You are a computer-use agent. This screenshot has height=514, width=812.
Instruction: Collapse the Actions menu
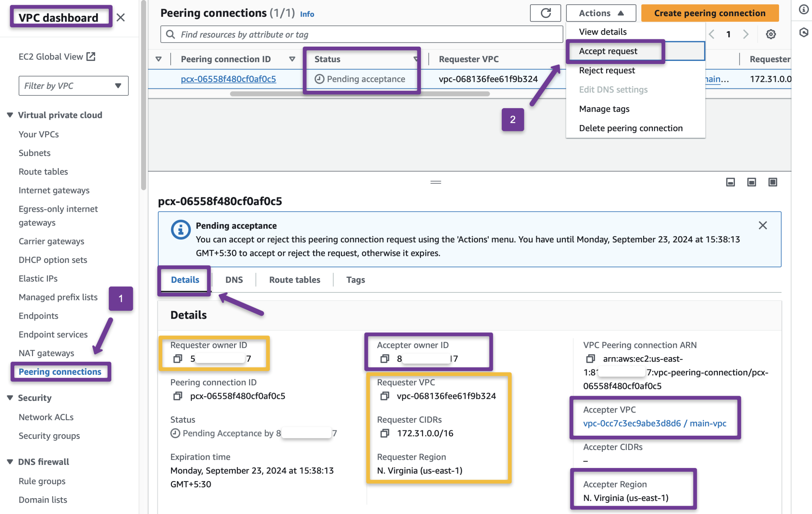point(600,13)
